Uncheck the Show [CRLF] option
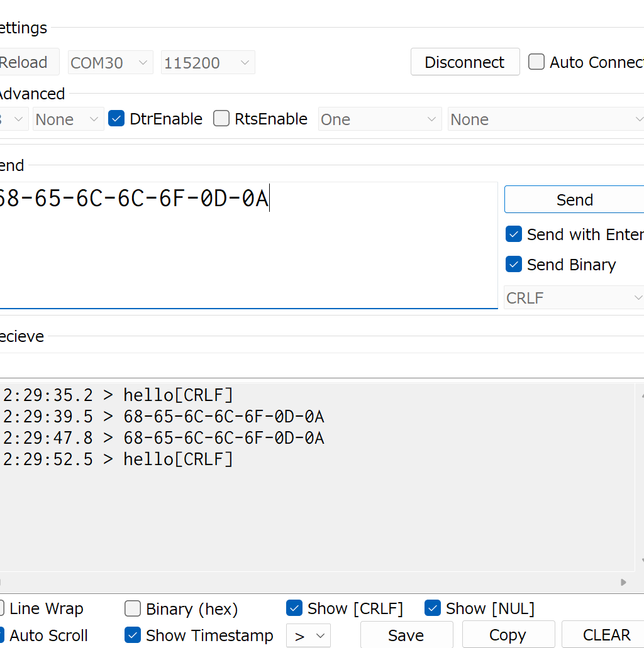Screen dimensions: 644x648 tap(294, 608)
